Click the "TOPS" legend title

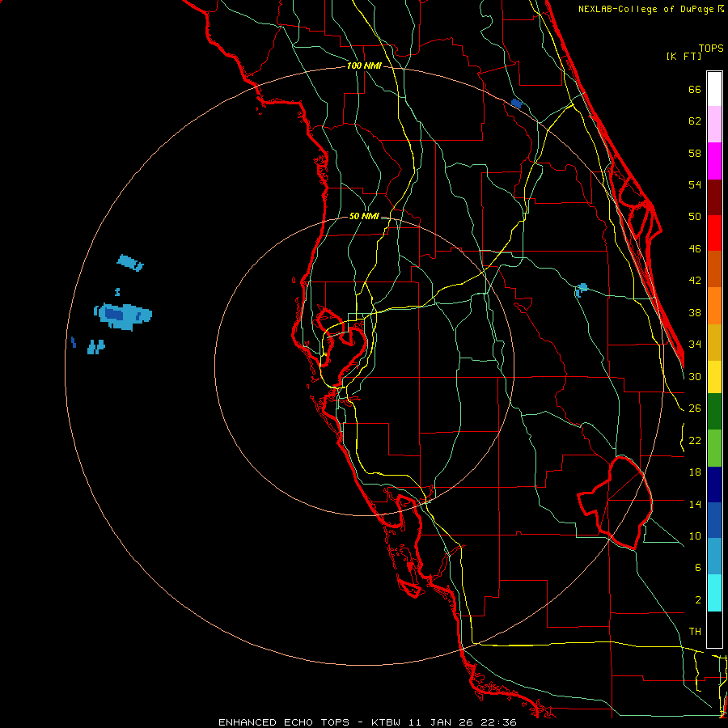[711, 48]
